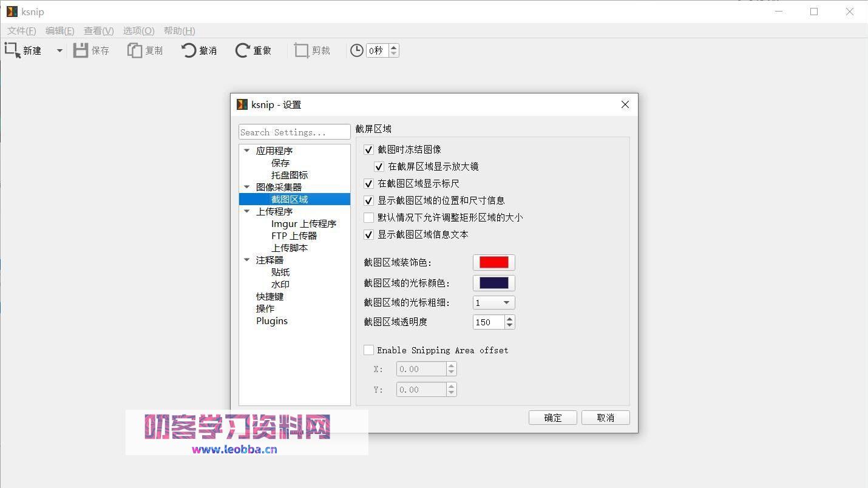The image size is (868, 488).
Task: Click the delay clock icon on toolbar
Action: (x=356, y=50)
